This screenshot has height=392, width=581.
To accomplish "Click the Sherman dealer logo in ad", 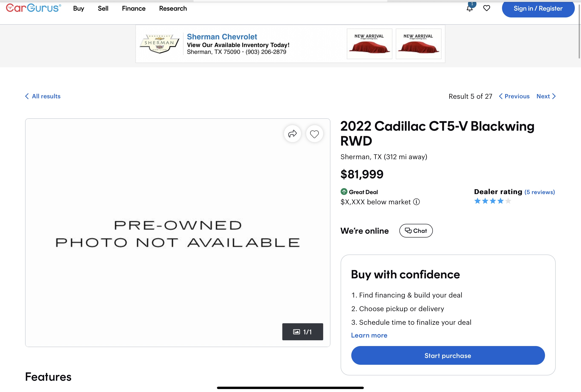I will pos(159,44).
